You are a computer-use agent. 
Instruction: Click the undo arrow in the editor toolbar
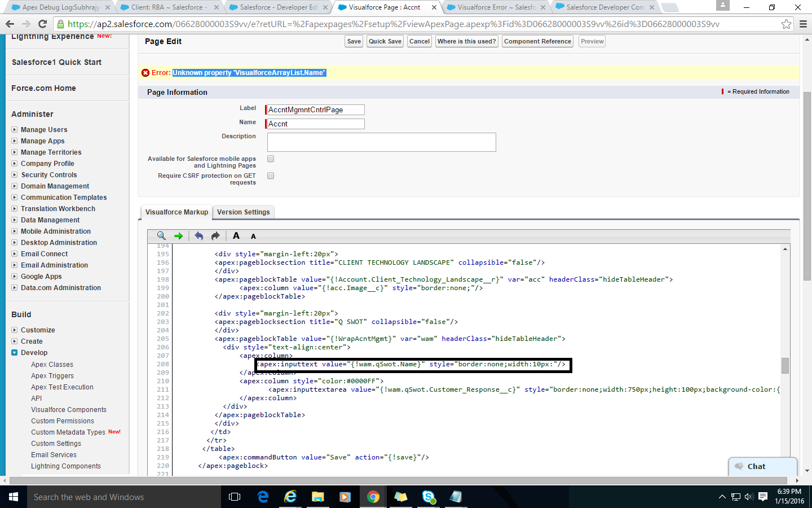click(198, 236)
